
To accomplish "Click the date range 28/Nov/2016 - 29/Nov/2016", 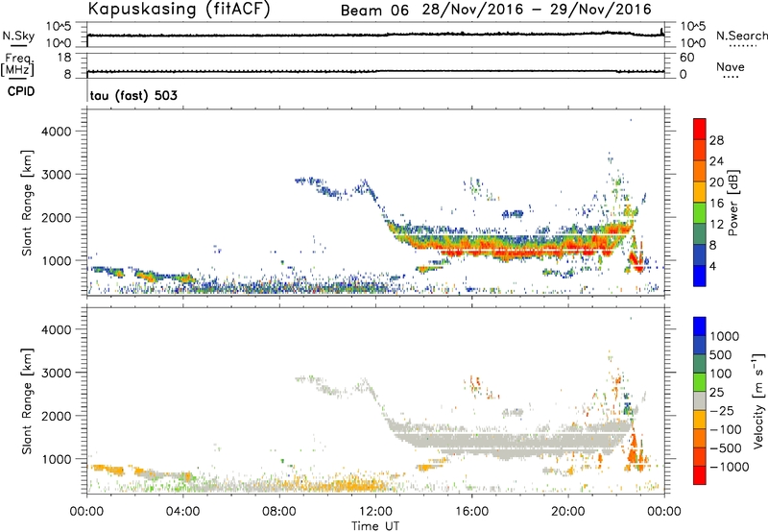I will click(537, 10).
